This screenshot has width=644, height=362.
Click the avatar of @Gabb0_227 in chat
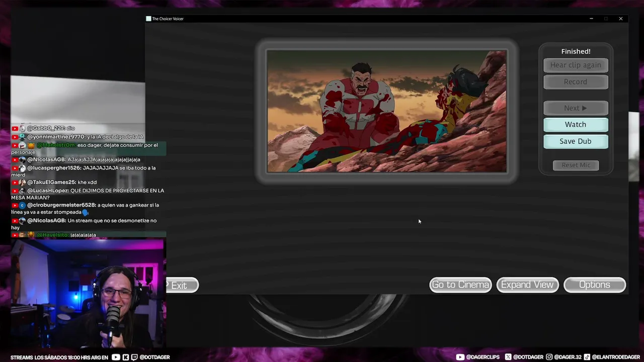[23, 128]
